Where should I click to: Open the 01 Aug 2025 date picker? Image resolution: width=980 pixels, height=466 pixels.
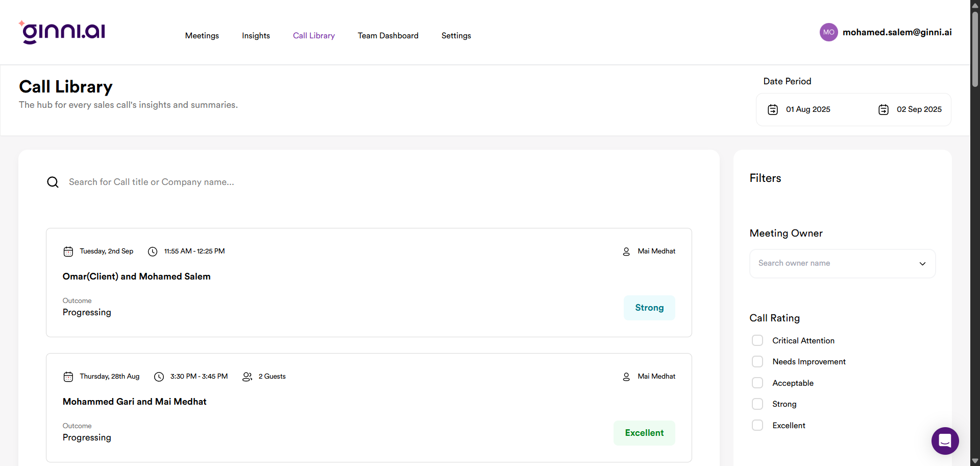click(x=808, y=109)
